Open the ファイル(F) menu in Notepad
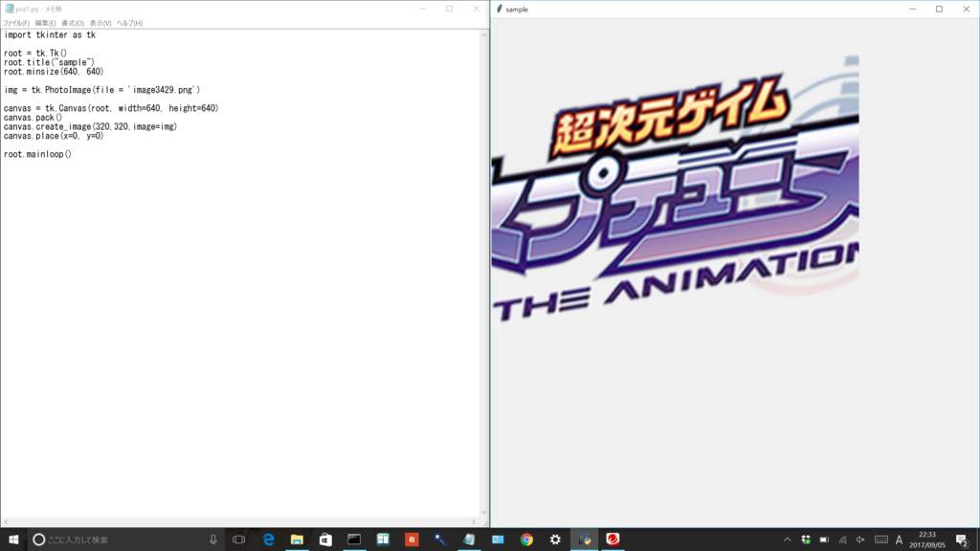980x551 pixels. (x=16, y=23)
